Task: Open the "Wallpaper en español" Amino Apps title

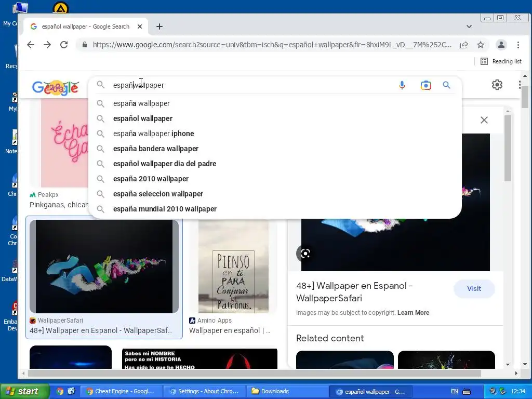Action: [229, 331]
